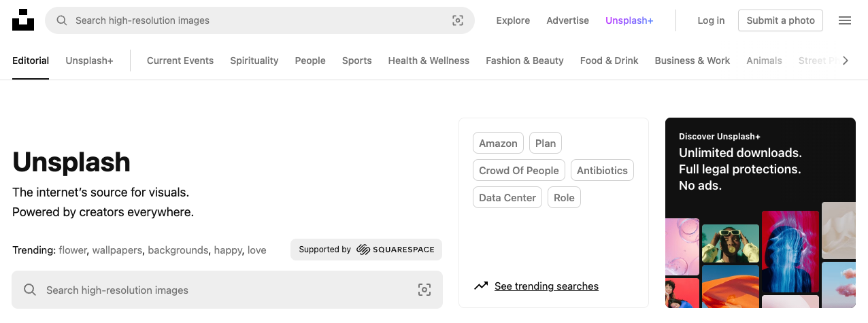Click See trending searches link

[546, 286]
